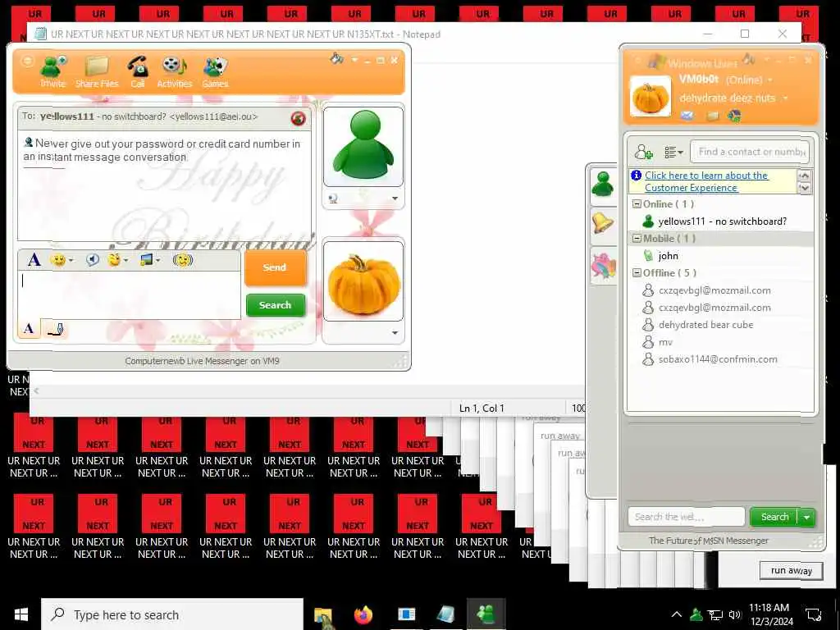840x630 pixels.
Task: Open the volume tray icon
Action: [735, 614]
